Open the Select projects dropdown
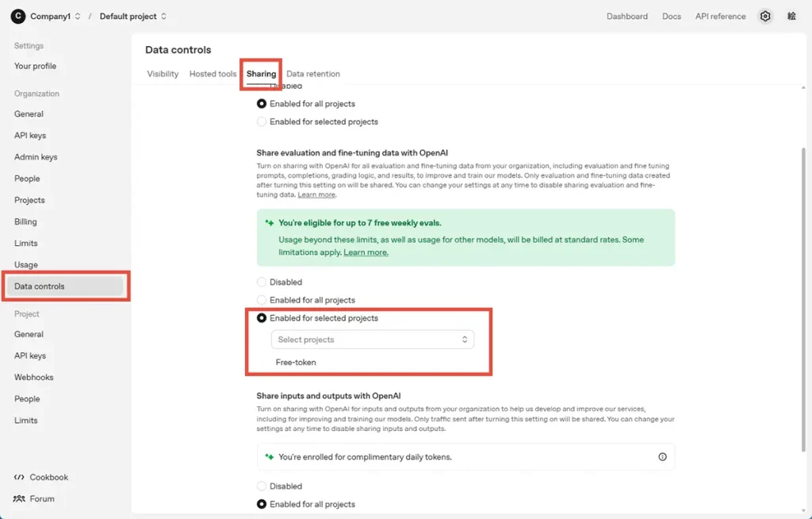Viewport: 812px width, 519px height. tap(373, 340)
